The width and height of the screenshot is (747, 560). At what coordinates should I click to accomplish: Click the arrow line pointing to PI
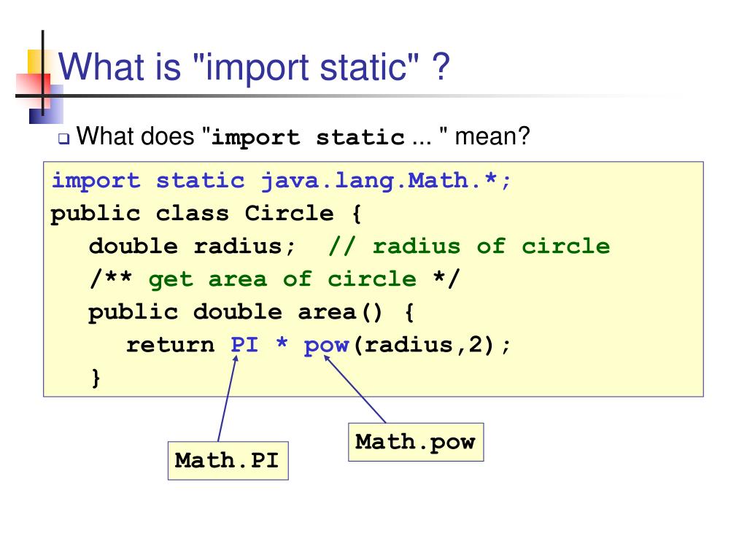228,399
